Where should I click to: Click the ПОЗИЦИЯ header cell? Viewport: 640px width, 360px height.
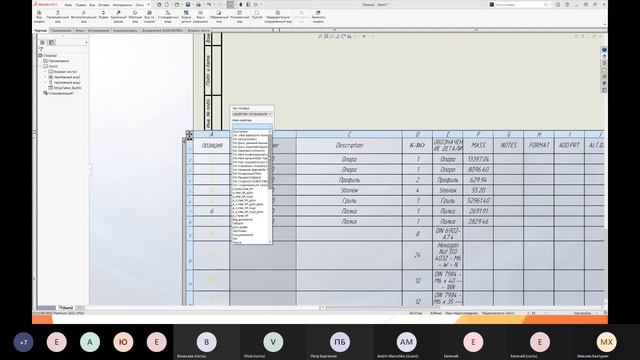pos(212,146)
